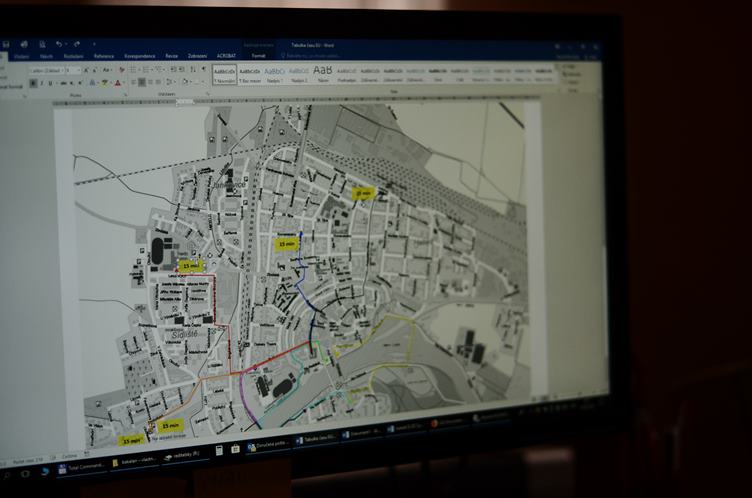Toggle strikethrough formatting
This screenshot has width=752, height=498.
tap(63, 83)
